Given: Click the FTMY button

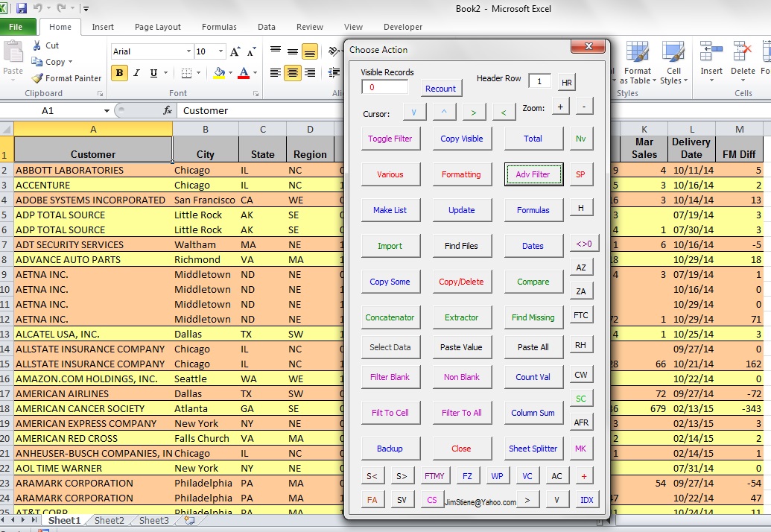Looking at the screenshot, I should [435, 476].
